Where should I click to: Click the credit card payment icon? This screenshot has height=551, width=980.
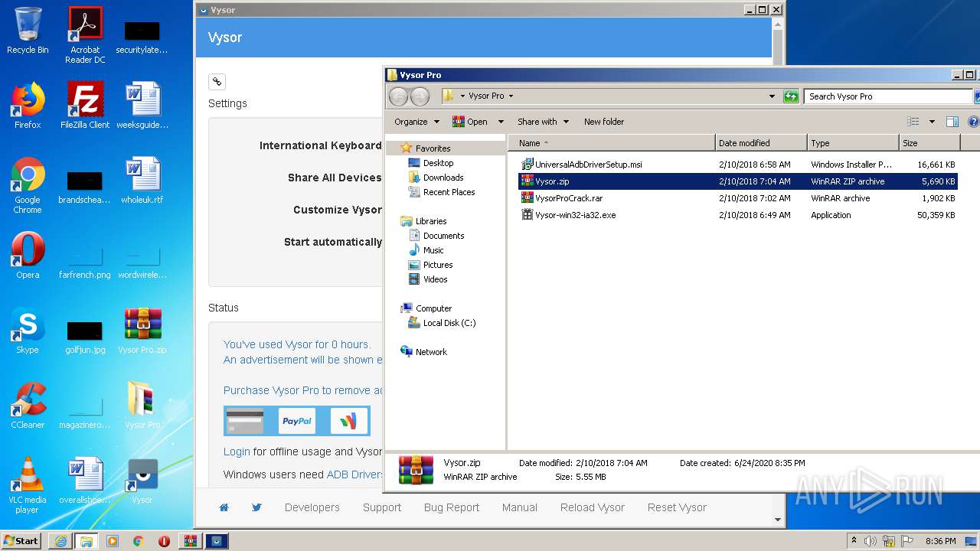(x=245, y=421)
